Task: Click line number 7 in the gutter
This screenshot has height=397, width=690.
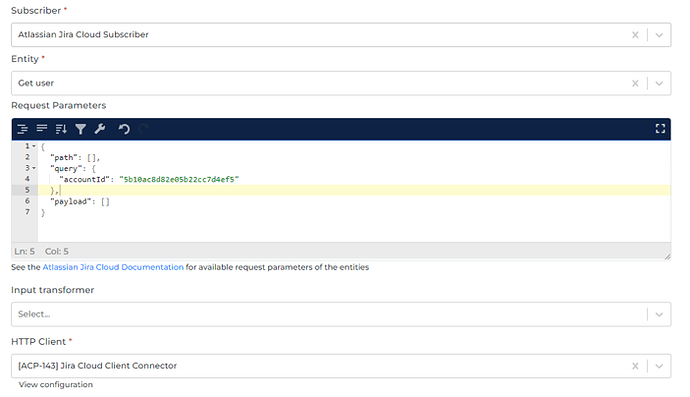Action: (27, 212)
